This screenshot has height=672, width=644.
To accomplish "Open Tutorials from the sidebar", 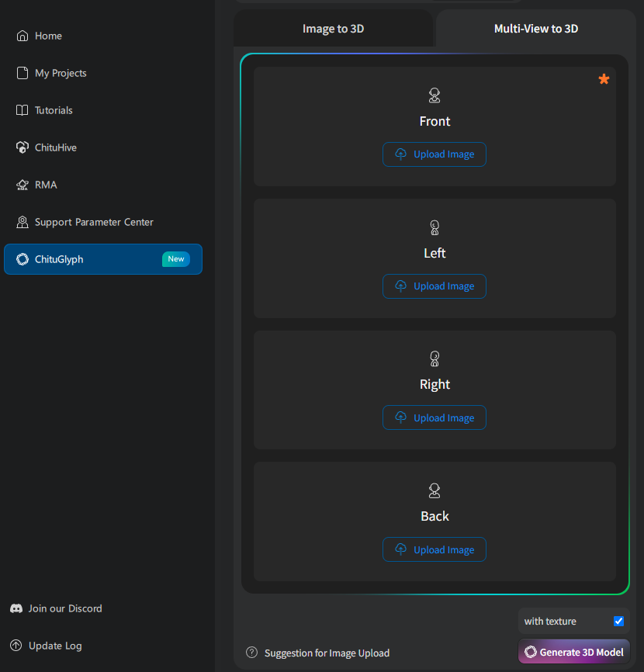I will point(103,110).
